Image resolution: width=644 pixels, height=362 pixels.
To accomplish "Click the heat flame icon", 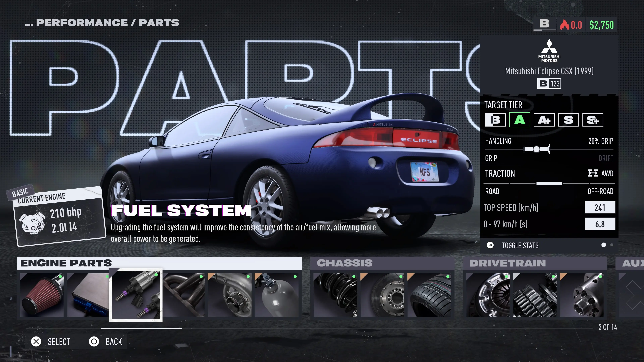I will point(564,25).
